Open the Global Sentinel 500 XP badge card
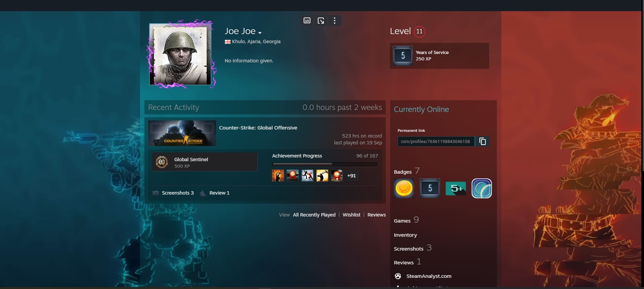 205,162
